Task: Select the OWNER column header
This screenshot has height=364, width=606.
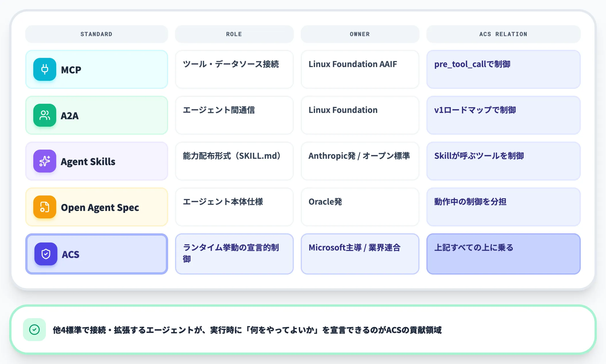Action: pyautogui.click(x=360, y=34)
